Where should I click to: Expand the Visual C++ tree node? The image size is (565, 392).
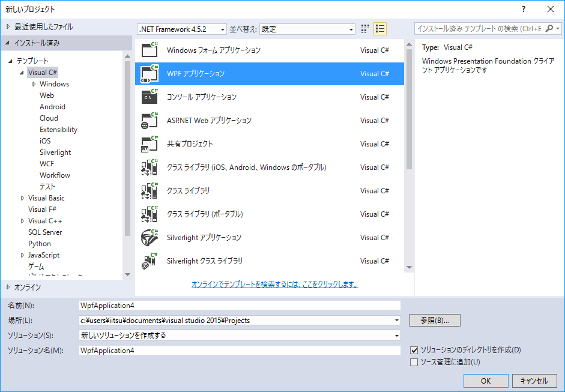22,221
